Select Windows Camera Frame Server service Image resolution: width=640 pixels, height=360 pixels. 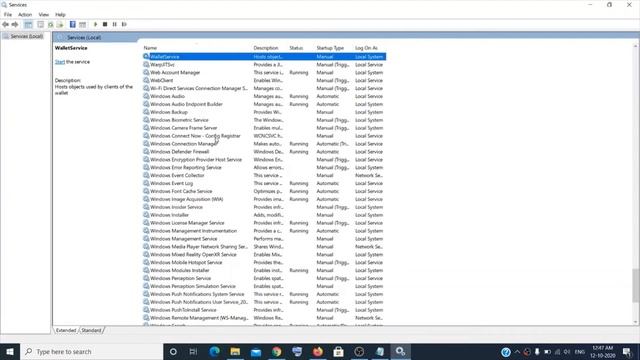264,128
